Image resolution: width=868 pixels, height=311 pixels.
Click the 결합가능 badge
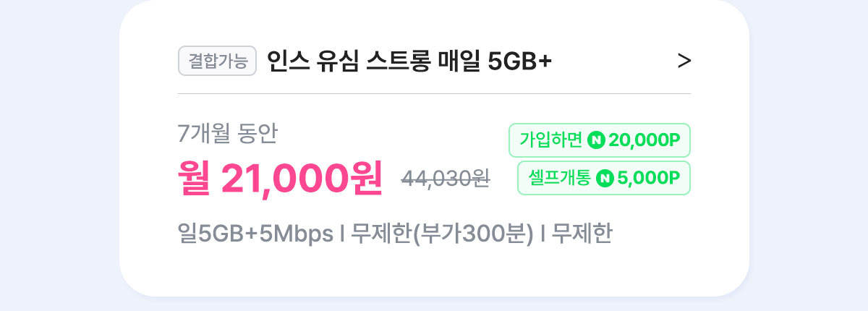218,61
